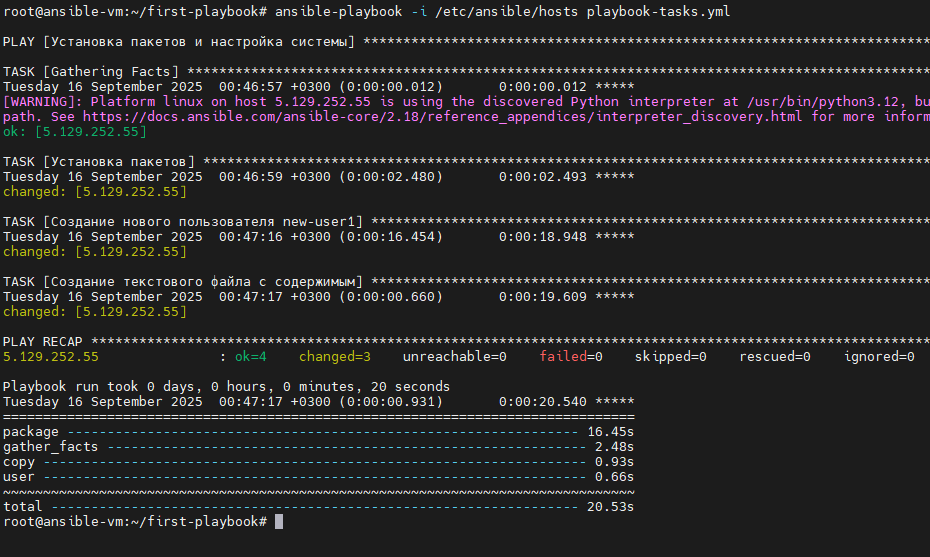
Task: Click the PLAY RECAP heading
Action: 43,342
